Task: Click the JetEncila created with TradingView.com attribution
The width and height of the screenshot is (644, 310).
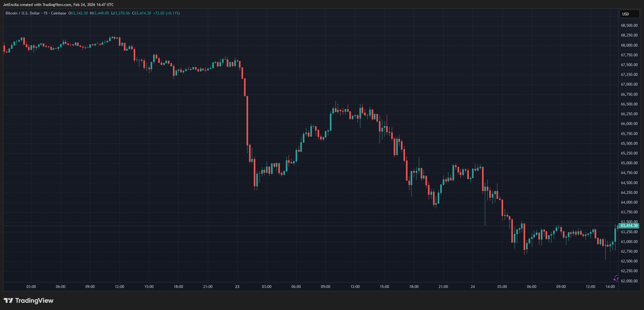Action: pyautogui.click(x=58, y=5)
